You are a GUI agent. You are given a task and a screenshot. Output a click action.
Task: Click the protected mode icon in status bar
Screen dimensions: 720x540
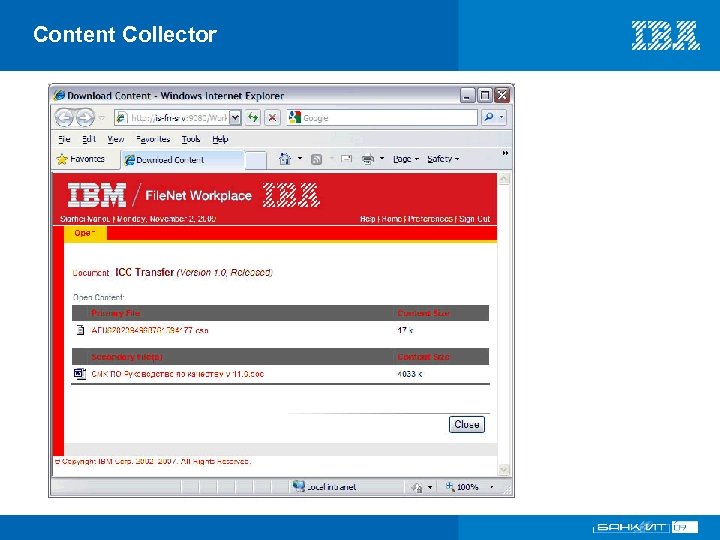416,487
